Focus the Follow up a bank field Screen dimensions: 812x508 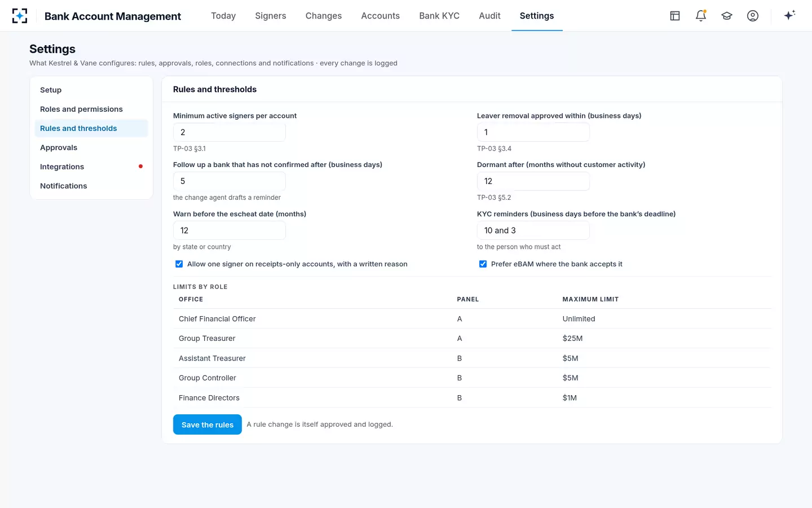(230, 181)
